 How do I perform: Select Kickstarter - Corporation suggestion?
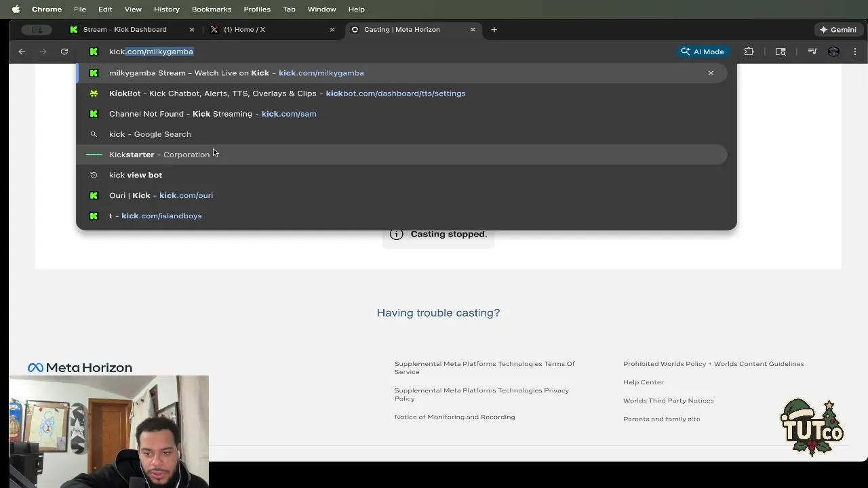point(401,155)
